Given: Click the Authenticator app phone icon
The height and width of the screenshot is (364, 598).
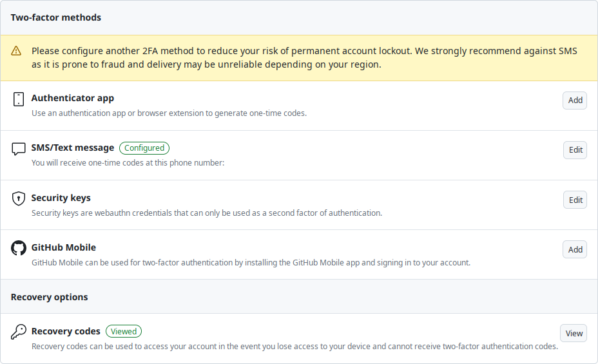Looking at the screenshot, I should click(x=18, y=99).
